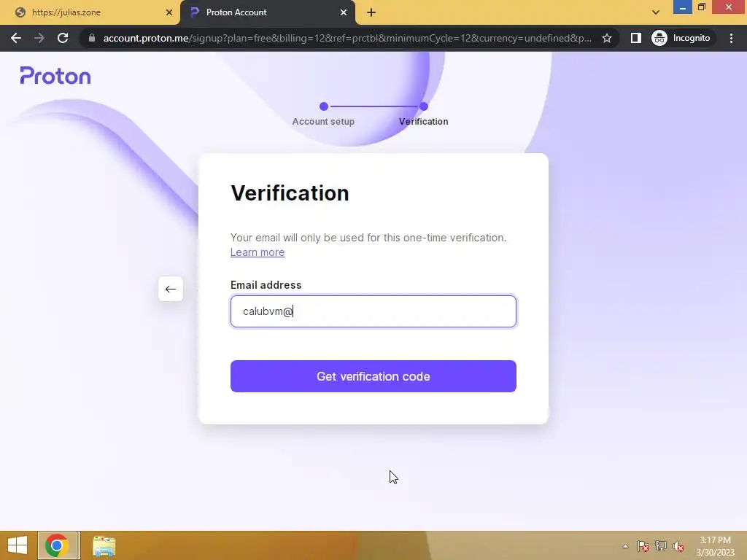Click browser back arrow

pyautogui.click(x=16, y=38)
